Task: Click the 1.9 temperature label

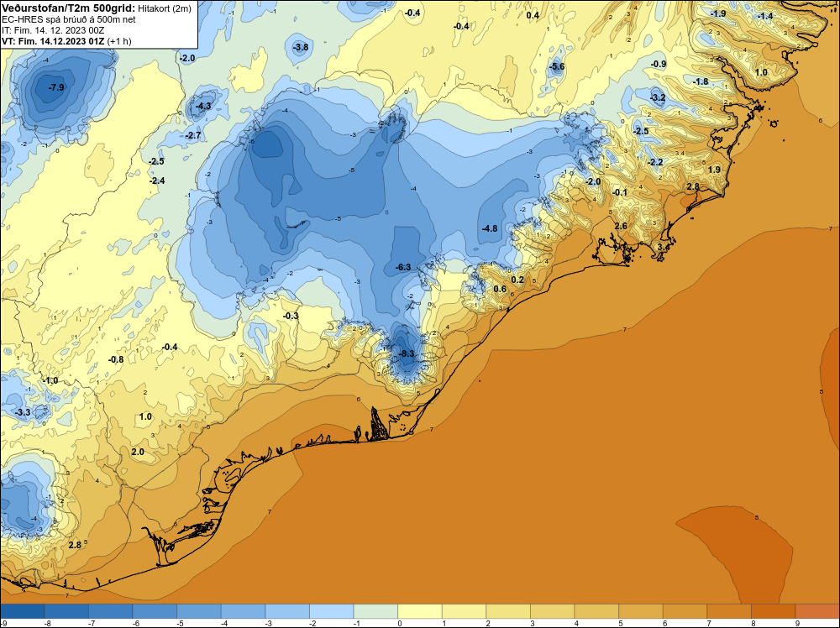Action: click(x=714, y=170)
